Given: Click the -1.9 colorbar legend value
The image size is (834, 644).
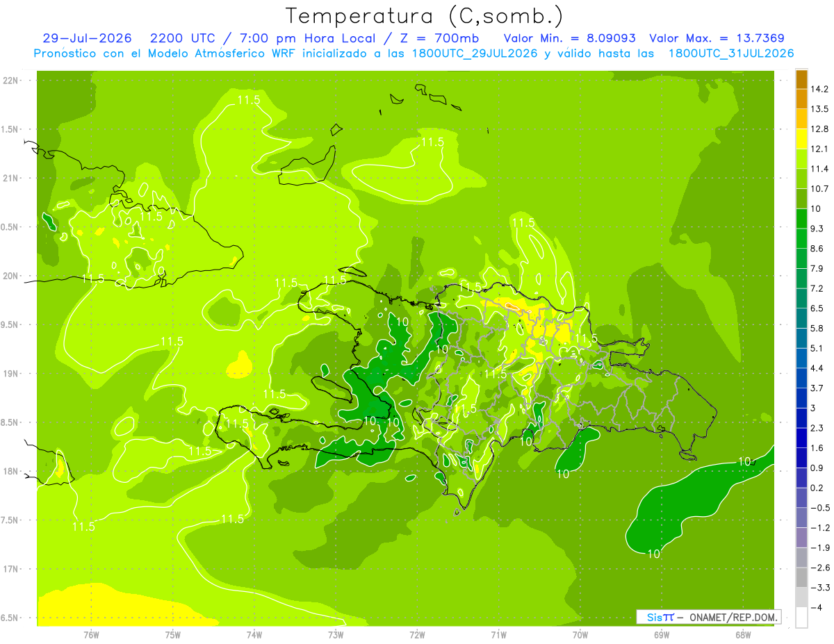Looking at the screenshot, I should coord(819,547).
